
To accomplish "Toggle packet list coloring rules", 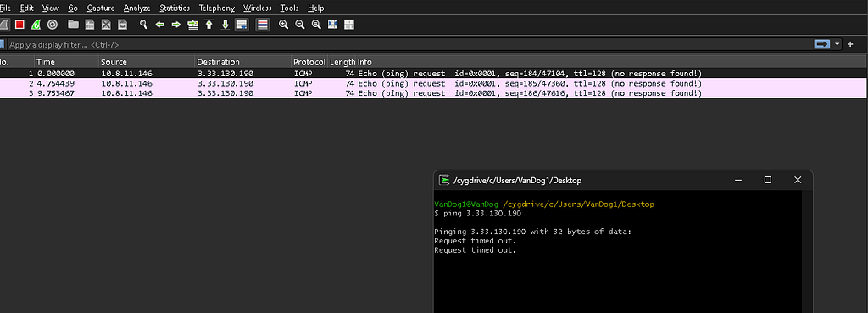I will [263, 25].
